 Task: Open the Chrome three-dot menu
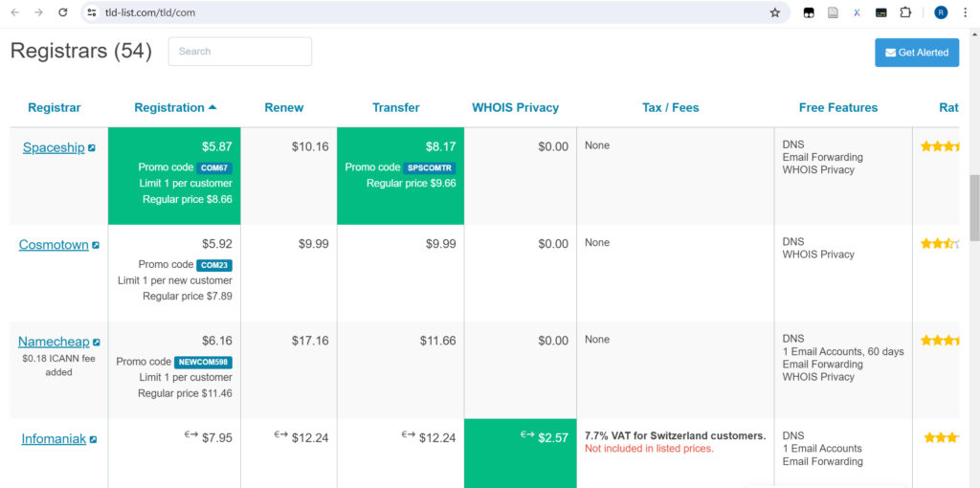coord(967,12)
